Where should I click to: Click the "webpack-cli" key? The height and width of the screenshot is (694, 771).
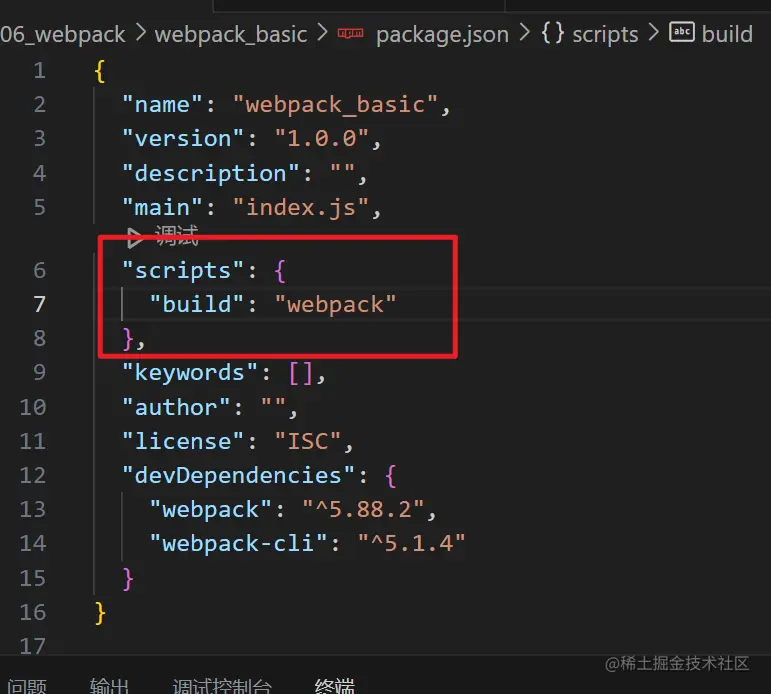[x=238, y=544]
